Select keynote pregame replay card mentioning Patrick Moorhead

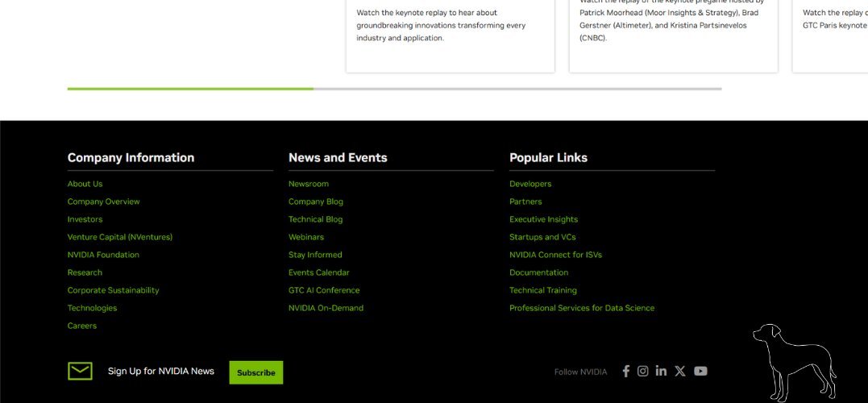(x=673, y=36)
